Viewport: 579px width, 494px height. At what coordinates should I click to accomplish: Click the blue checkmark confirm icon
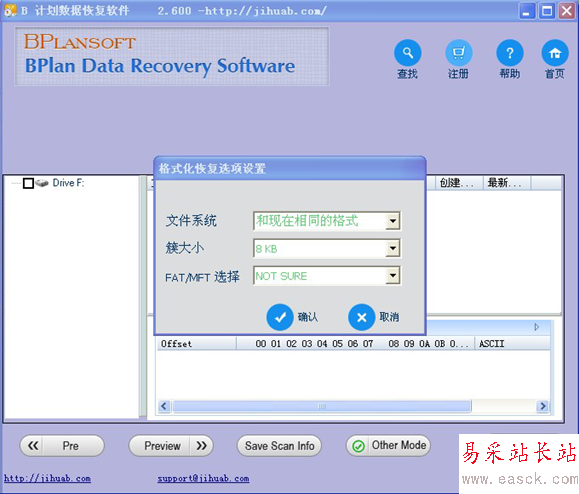[280, 317]
